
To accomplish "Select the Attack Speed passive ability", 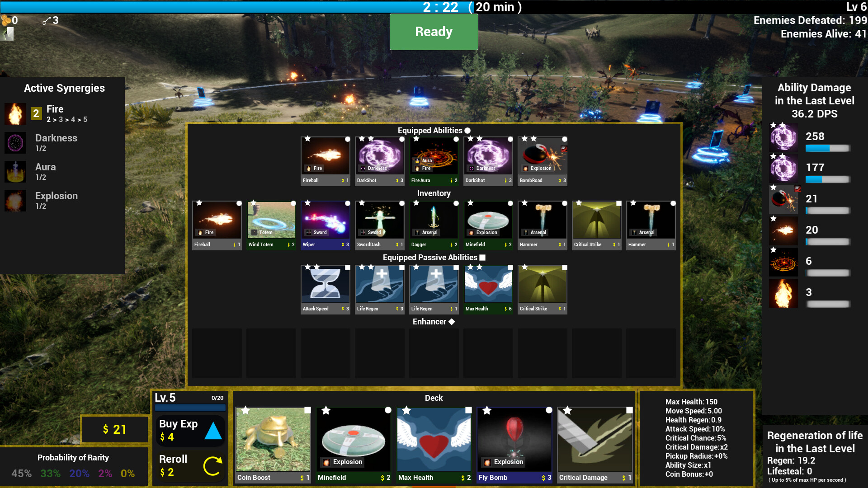I will [325, 290].
